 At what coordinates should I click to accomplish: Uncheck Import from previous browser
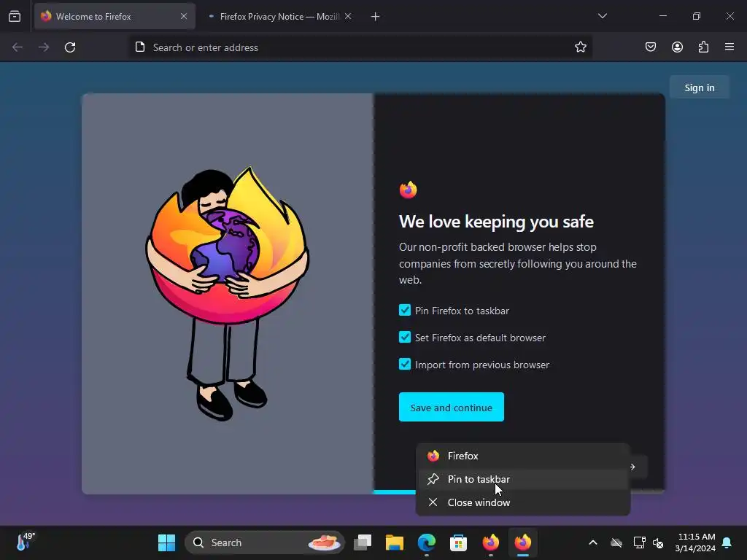[405, 365]
